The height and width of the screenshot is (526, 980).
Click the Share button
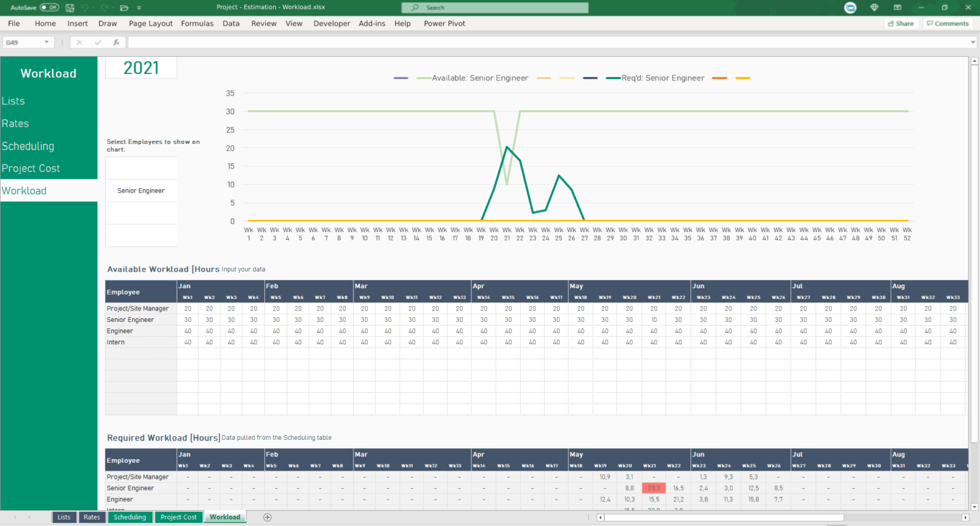pyautogui.click(x=900, y=23)
